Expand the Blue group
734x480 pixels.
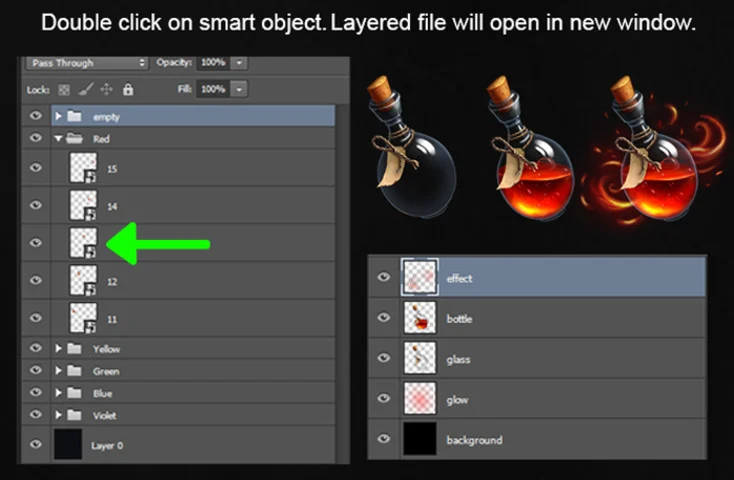(58, 392)
